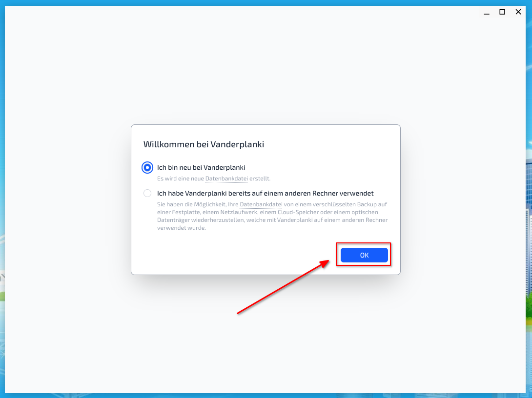Click the word "erstellt." after the first Datenbankdatei link

(x=260, y=179)
